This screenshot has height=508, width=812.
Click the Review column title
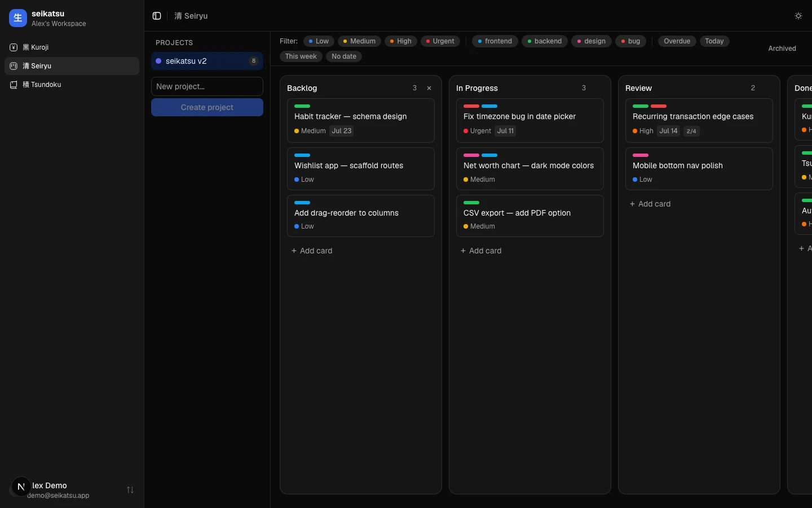click(x=638, y=88)
